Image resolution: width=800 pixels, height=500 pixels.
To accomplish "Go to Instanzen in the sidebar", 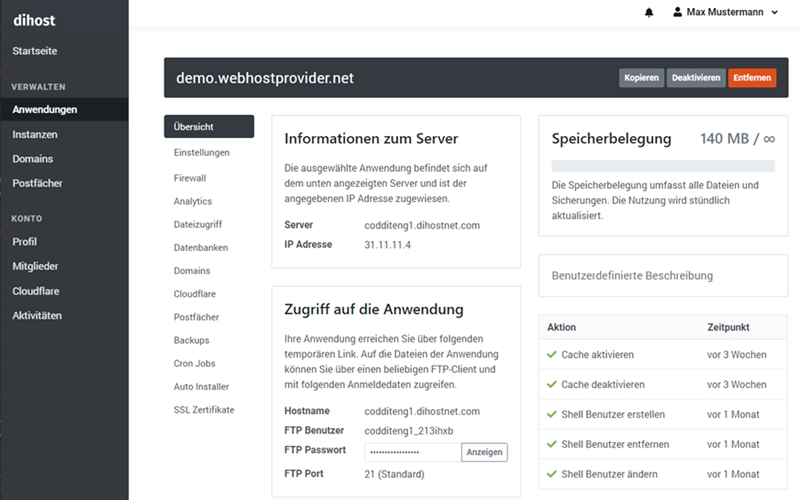I will (35, 134).
